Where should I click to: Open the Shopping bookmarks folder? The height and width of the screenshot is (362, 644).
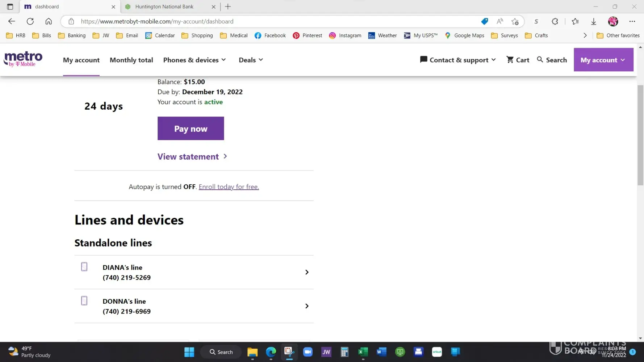(197, 35)
